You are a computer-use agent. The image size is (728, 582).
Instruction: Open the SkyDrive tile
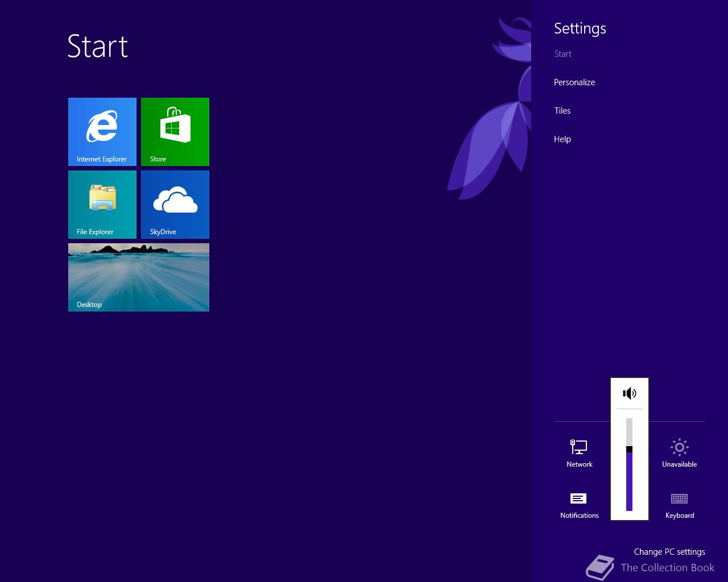pos(175,205)
